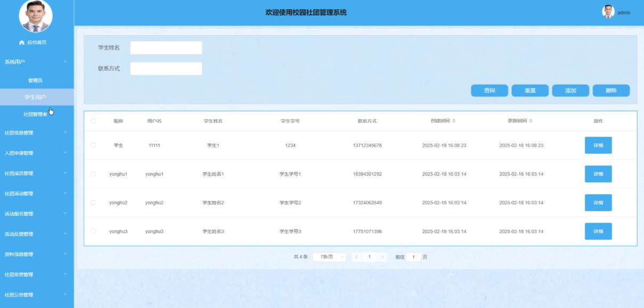Go to next page arrow in pagination

click(x=382, y=257)
